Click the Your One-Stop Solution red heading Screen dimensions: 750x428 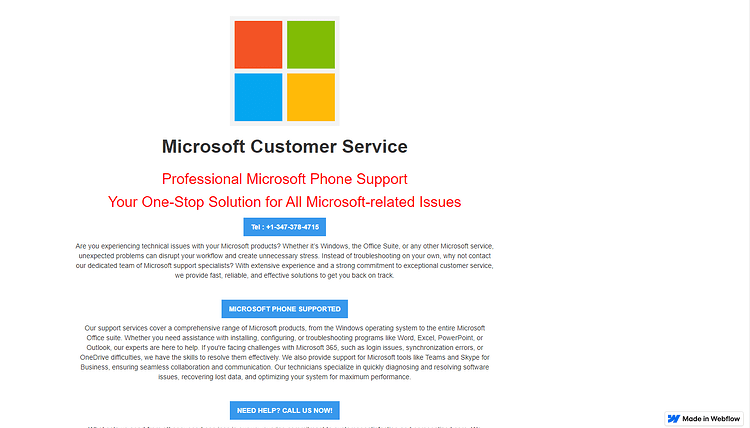pos(285,202)
